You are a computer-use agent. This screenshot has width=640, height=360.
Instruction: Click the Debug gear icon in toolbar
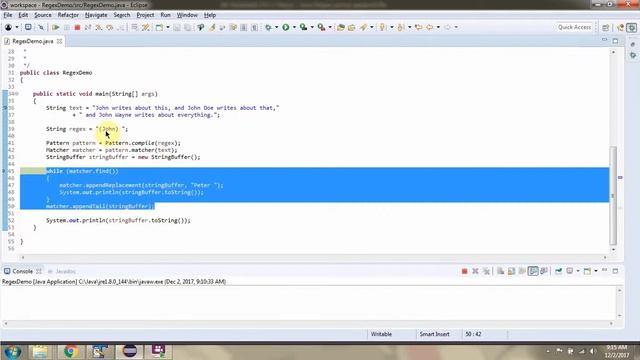(x=268, y=27)
